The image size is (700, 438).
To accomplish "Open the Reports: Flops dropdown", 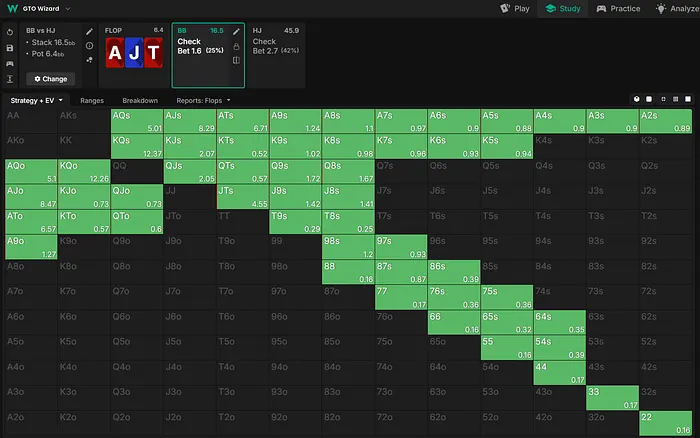I will click(205, 101).
